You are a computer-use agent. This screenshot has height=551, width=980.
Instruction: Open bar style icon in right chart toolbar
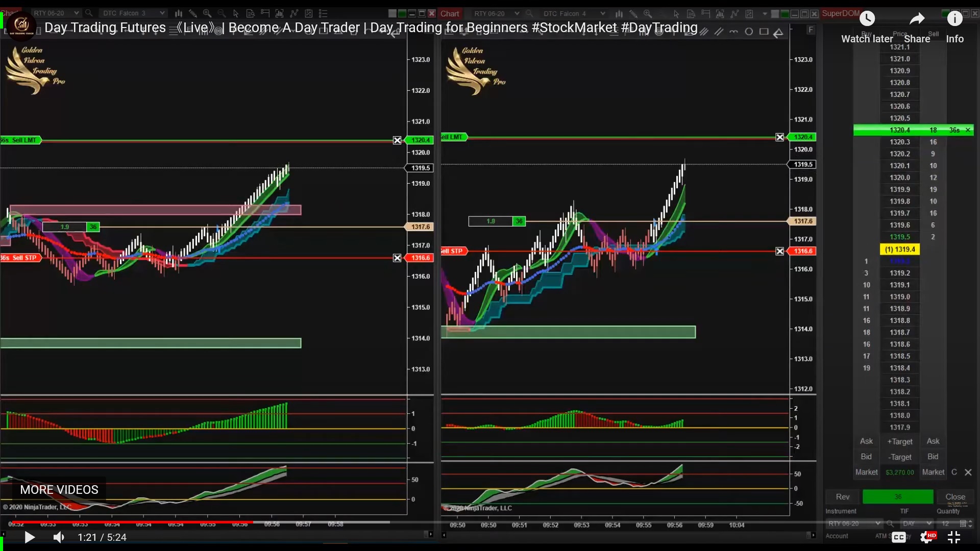[619, 14]
